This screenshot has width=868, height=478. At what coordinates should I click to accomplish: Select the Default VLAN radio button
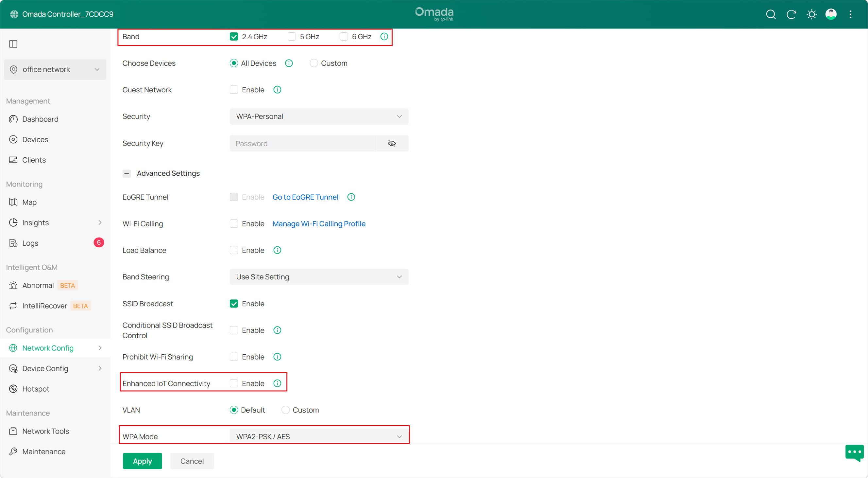[x=234, y=410]
